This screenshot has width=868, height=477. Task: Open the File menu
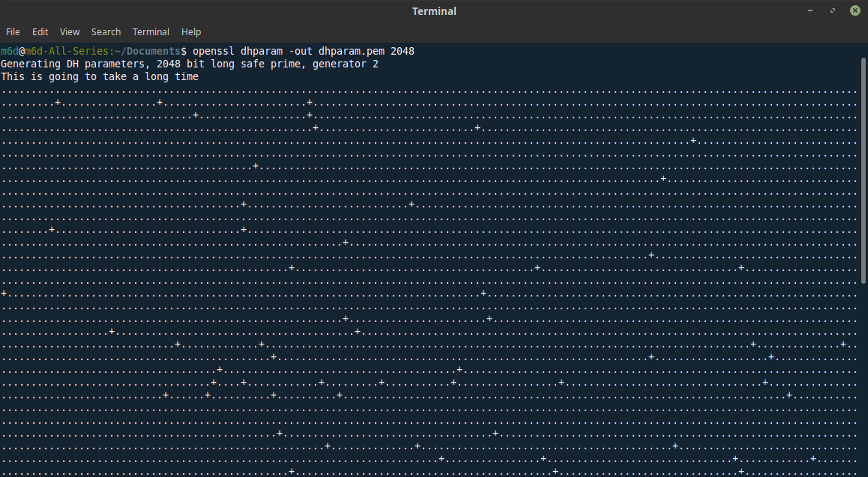13,32
